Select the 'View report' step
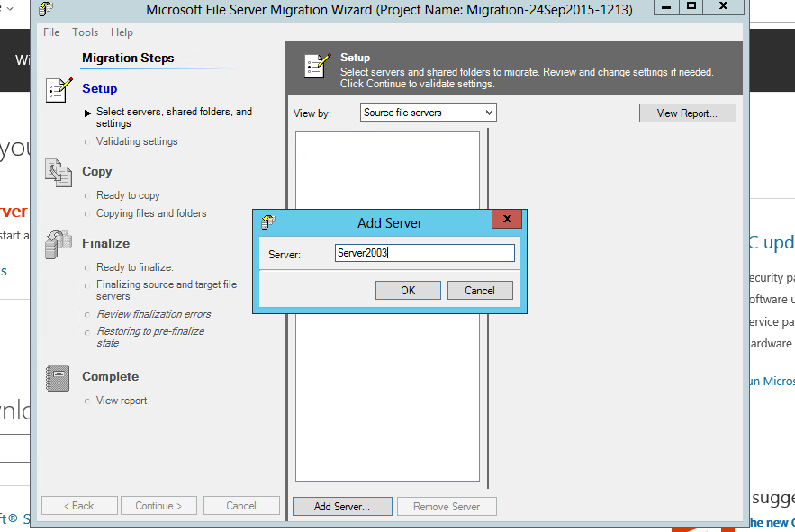Viewport: 795px width, 532px height. [x=122, y=401]
